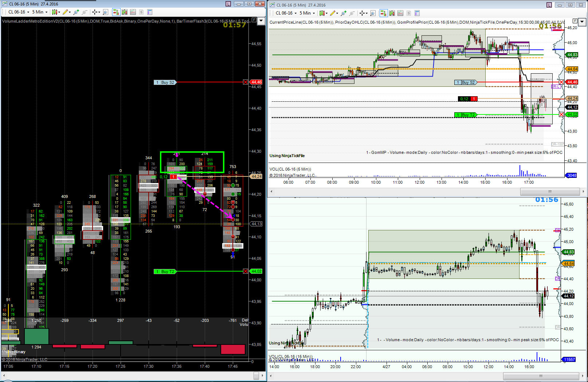
Task: Select the Buy S2 order label in top-right chart
Action: [466, 82]
